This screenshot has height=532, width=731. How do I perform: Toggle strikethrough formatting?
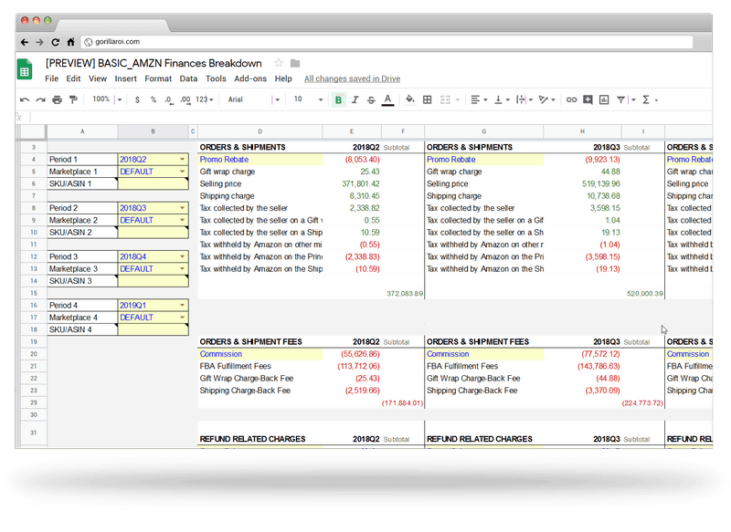[x=371, y=100]
